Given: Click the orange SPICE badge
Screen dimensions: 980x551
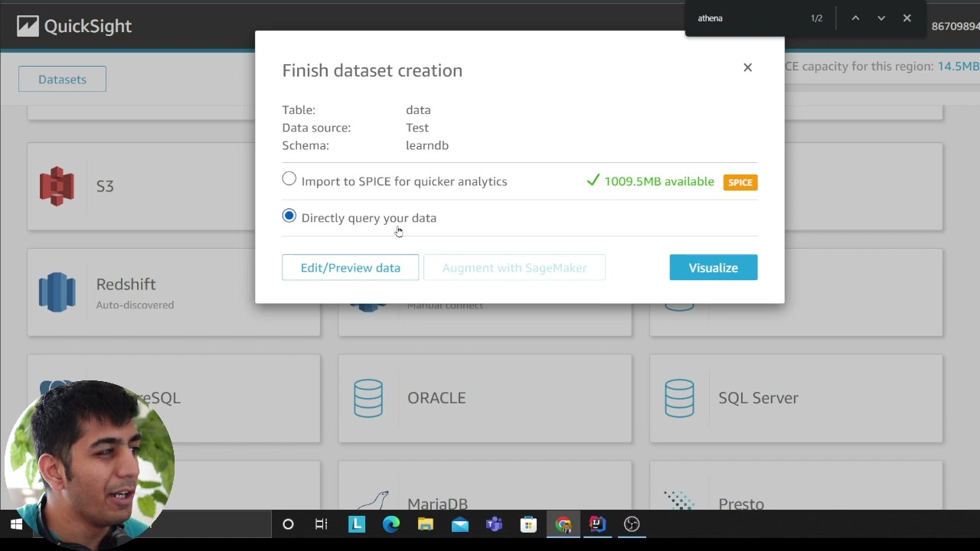Looking at the screenshot, I should coord(740,182).
